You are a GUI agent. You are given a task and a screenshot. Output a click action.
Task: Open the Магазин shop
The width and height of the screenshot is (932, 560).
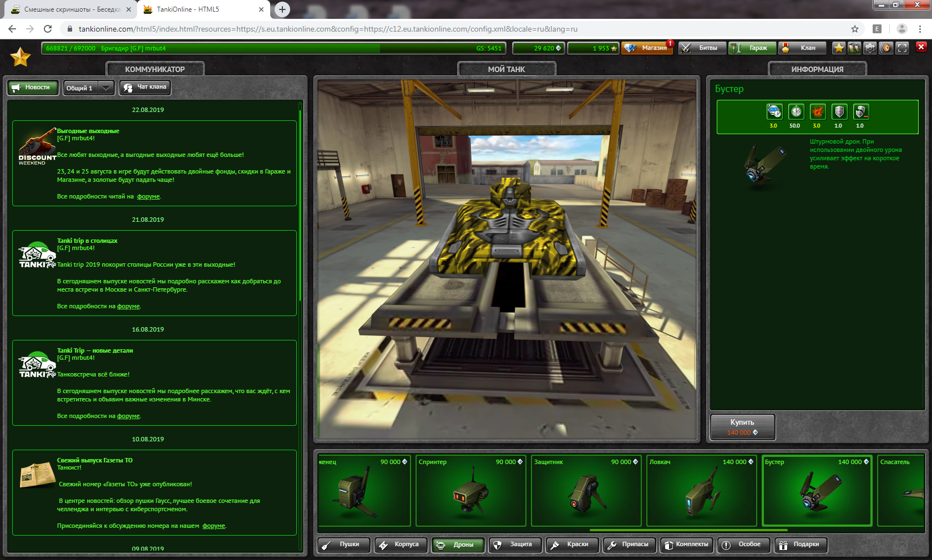click(x=647, y=48)
